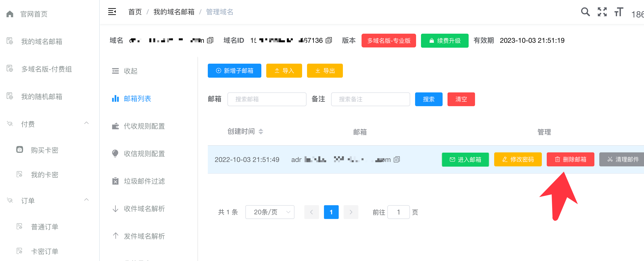This screenshot has height=261, width=644.
Task: Click the 导出 export button
Action: [325, 71]
